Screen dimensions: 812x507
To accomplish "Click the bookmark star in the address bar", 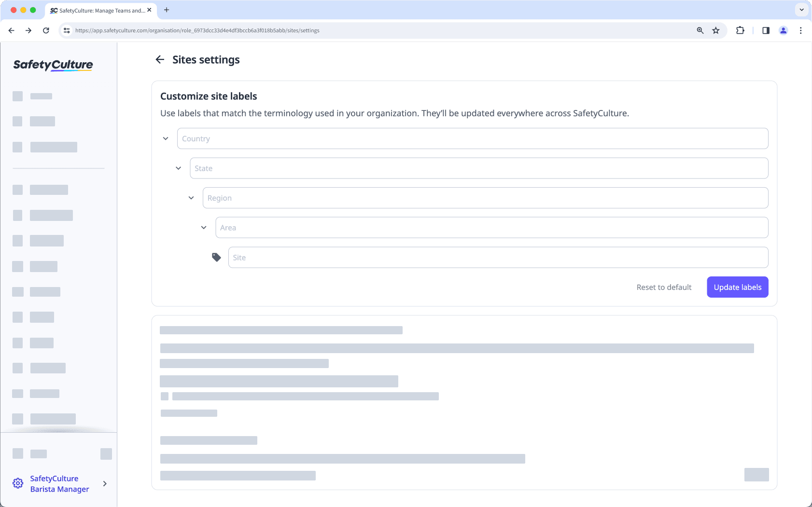I will point(715,30).
